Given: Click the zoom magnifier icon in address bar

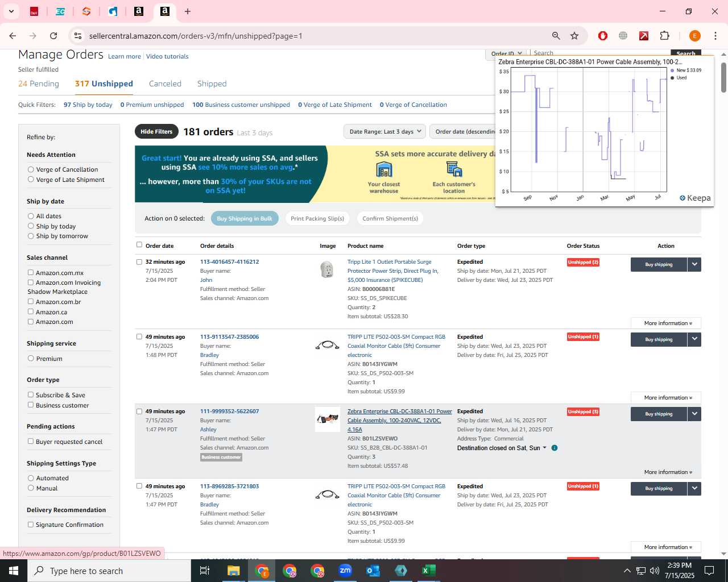Looking at the screenshot, I should coord(556,36).
